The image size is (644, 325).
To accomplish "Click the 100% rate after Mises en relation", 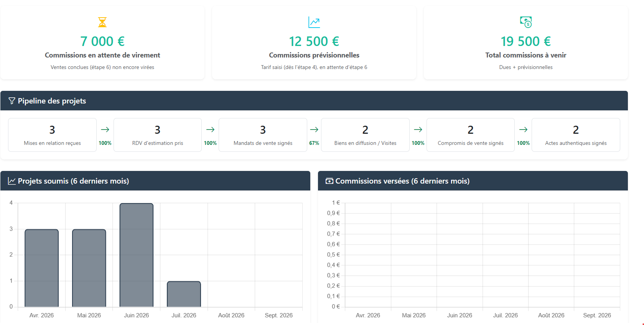I will (105, 143).
